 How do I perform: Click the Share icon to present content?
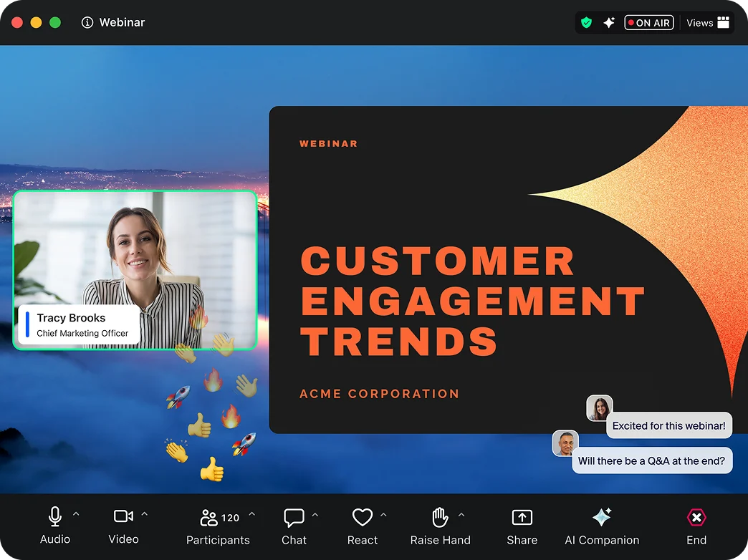point(522,516)
